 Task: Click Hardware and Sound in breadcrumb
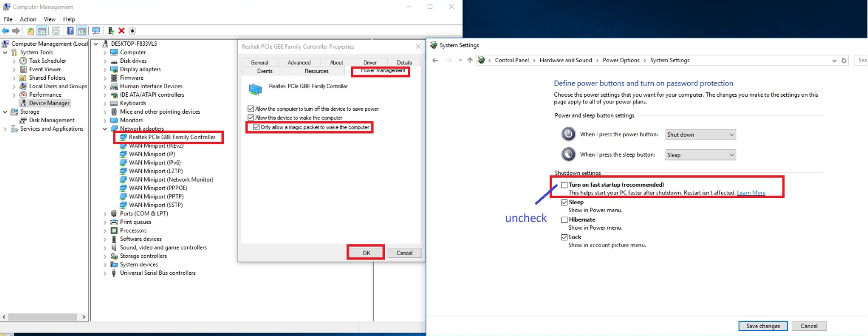(x=566, y=60)
